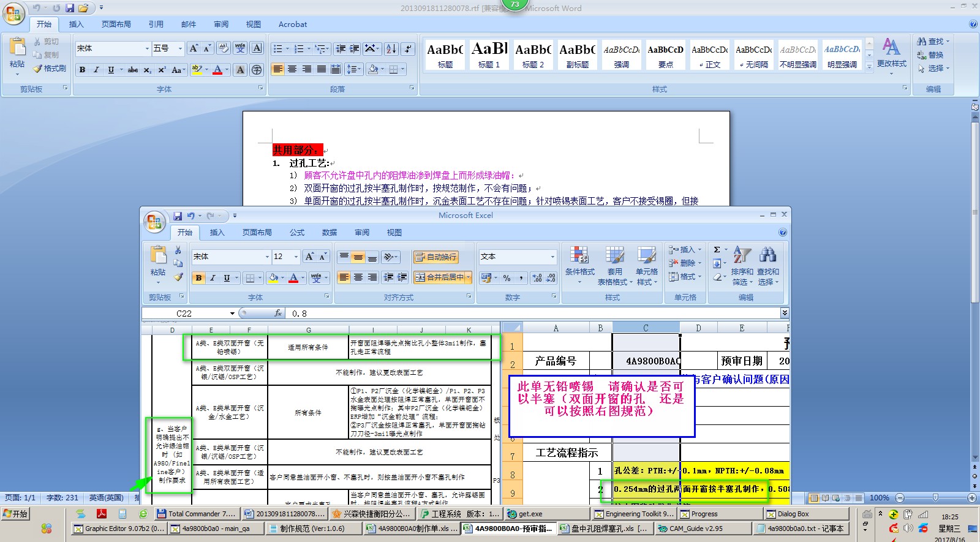
Task: Click the AutoSum sigma icon in Excel
Action: point(717,250)
